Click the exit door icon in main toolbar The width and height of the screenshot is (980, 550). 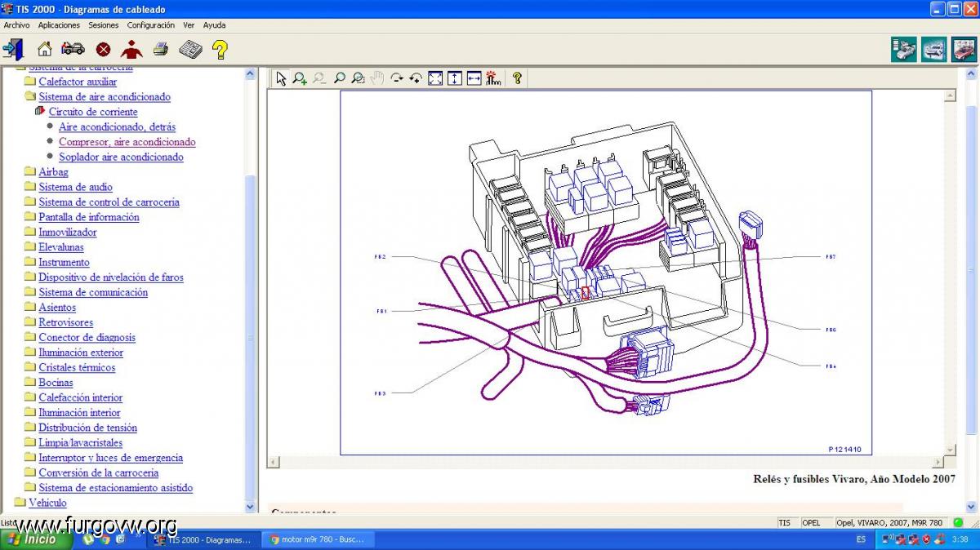pos(13,49)
